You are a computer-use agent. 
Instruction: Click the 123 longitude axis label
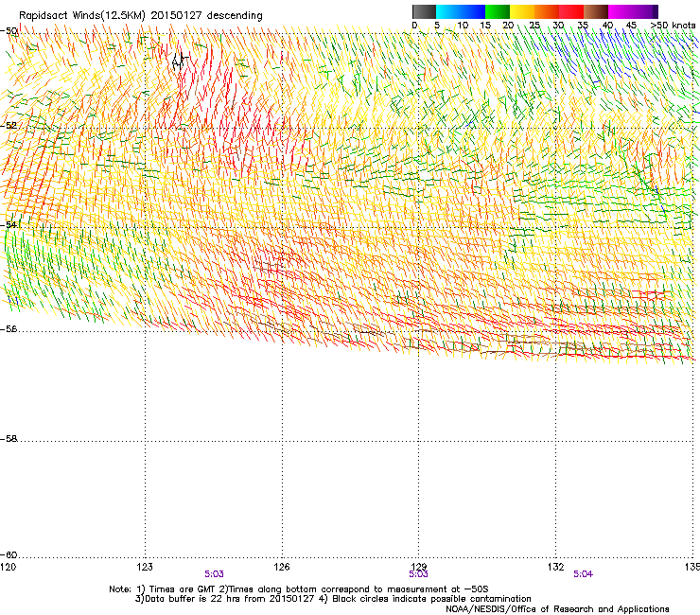145,567
